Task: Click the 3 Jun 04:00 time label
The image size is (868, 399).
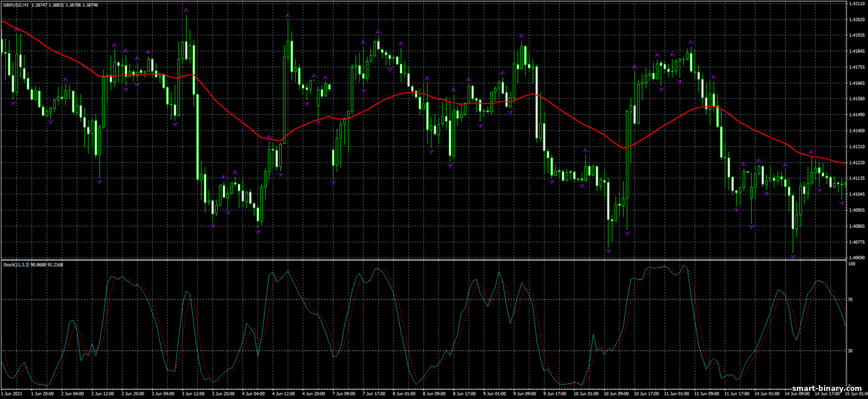Action: 163,394
